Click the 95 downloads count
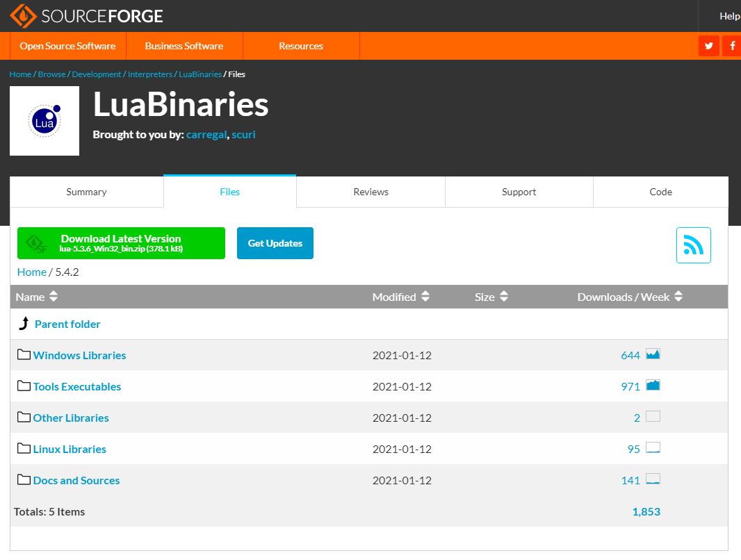 pos(634,449)
